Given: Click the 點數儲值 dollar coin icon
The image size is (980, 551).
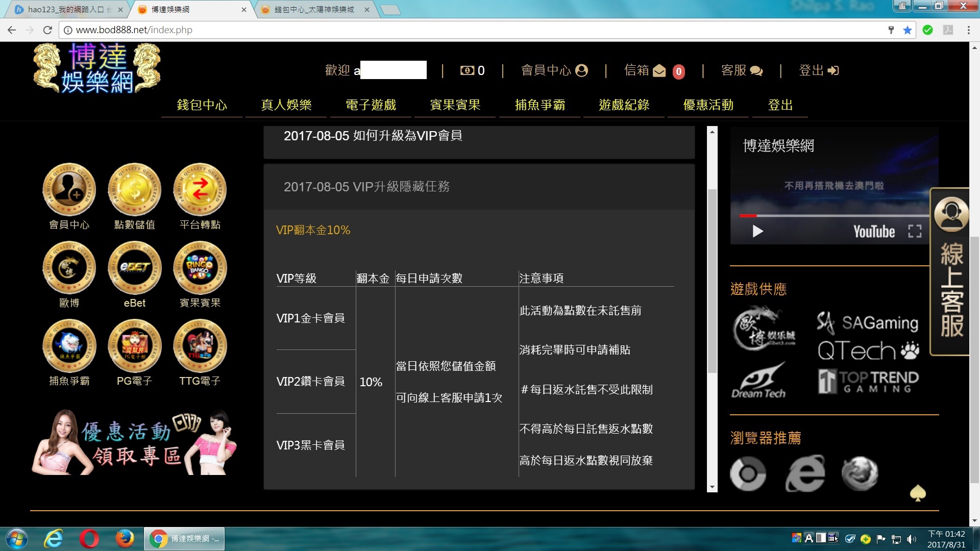Looking at the screenshot, I should pyautogui.click(x=134, y=189).
